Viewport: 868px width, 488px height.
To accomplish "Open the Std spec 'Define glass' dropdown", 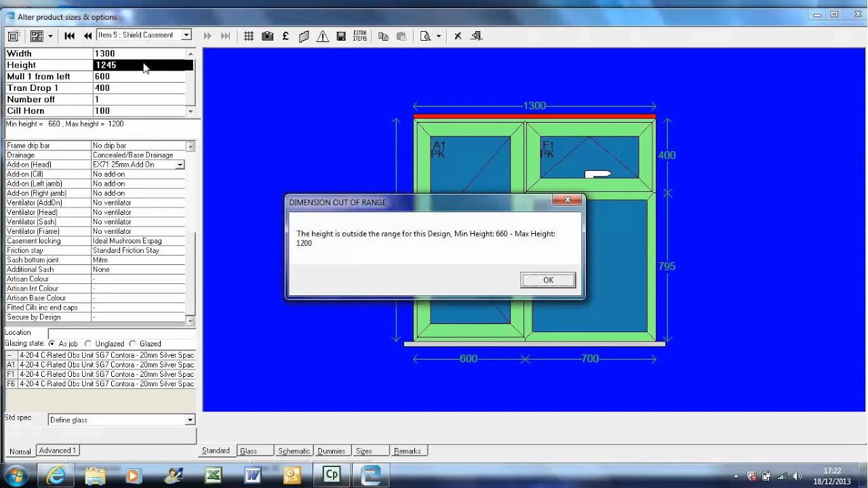I will [190, 420].
